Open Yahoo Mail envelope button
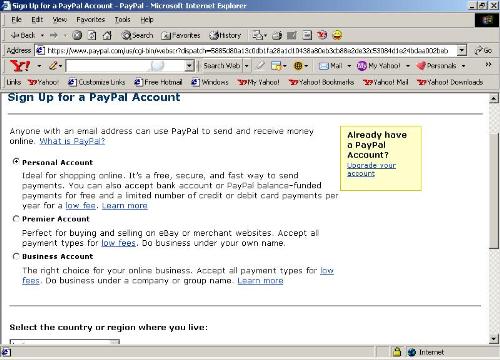This screenshot has height=360, width=500. click(x=330, y=66)
